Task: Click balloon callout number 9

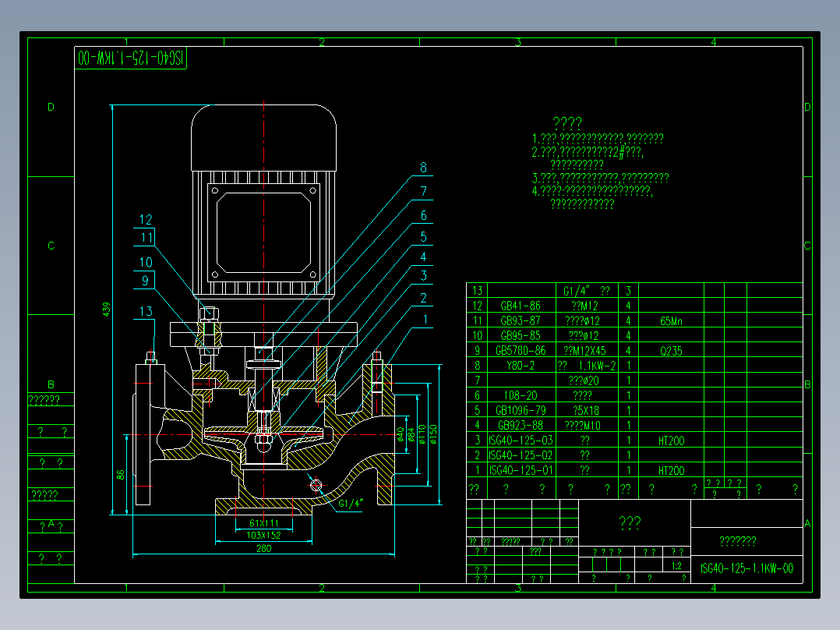Action: pyautogui.click(x=145, y=278)
